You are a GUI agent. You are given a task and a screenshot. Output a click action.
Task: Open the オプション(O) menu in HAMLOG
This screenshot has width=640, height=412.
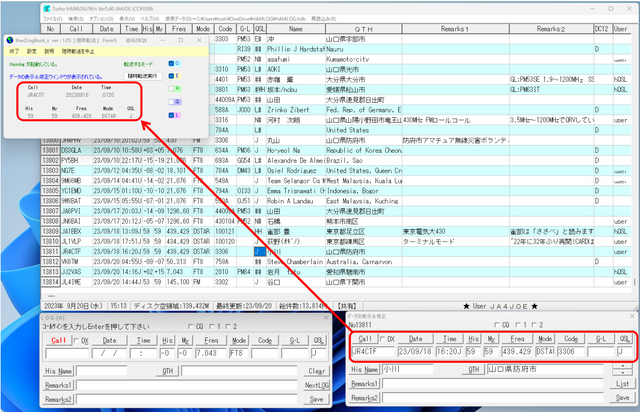point(101,19)
